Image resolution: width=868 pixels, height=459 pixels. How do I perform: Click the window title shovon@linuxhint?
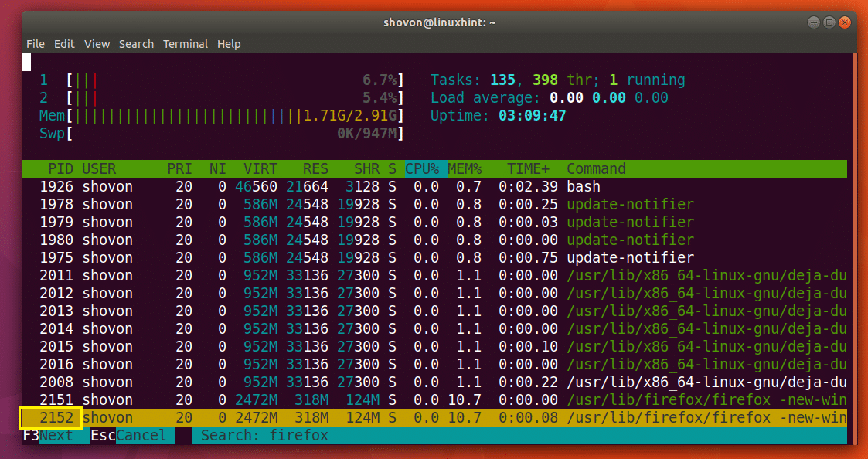[439, 22]
